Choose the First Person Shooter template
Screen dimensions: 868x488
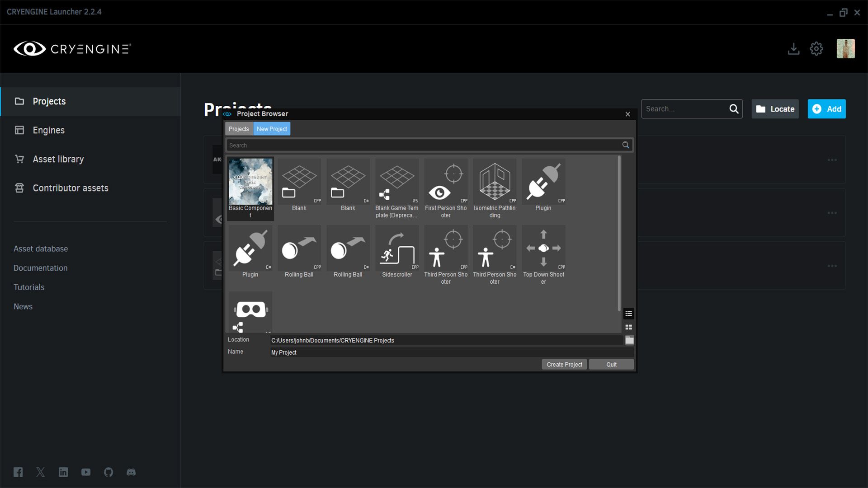click(446, 188)
